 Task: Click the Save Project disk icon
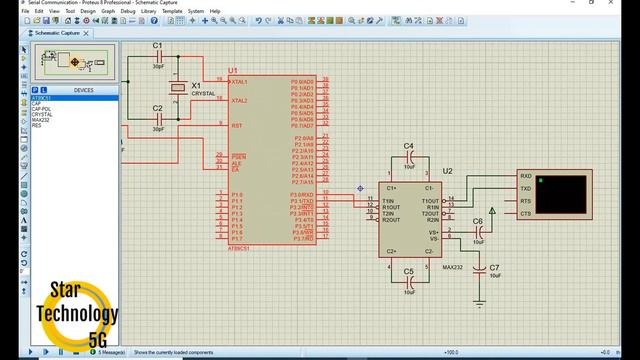click(x=46, y=20)
